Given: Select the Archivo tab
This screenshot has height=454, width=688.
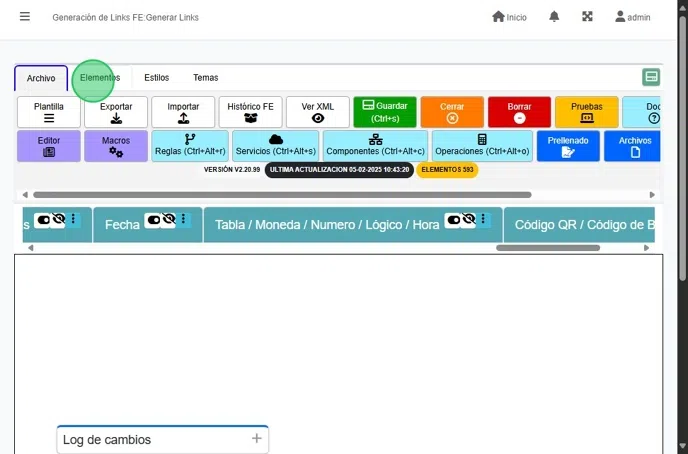Looking at the screenshot, I should [x=41, y=78].
